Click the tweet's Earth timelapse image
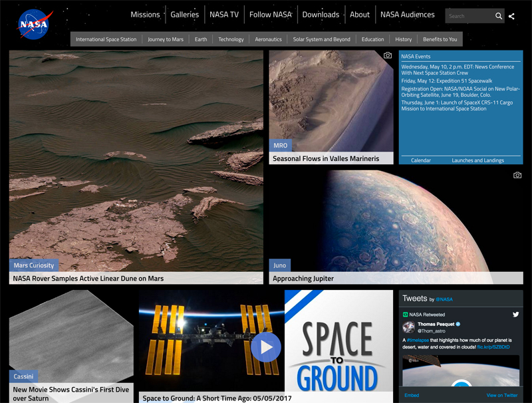 pyautogui.click(x=461, y=370)
